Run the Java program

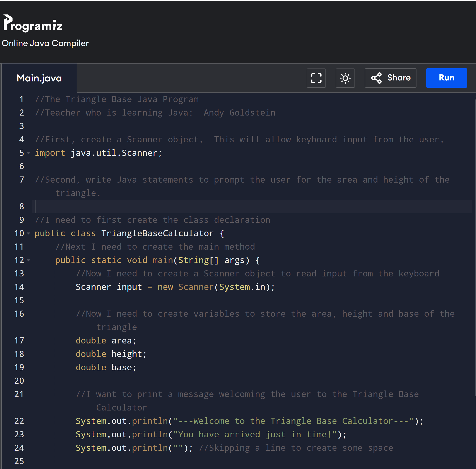(446, 78)
